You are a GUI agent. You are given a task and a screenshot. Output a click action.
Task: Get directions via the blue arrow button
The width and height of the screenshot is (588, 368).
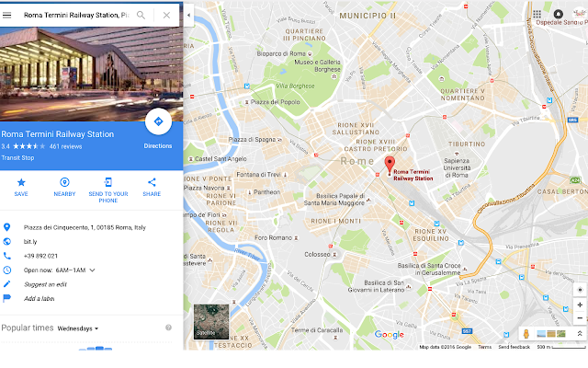click(x=158, y=121)
